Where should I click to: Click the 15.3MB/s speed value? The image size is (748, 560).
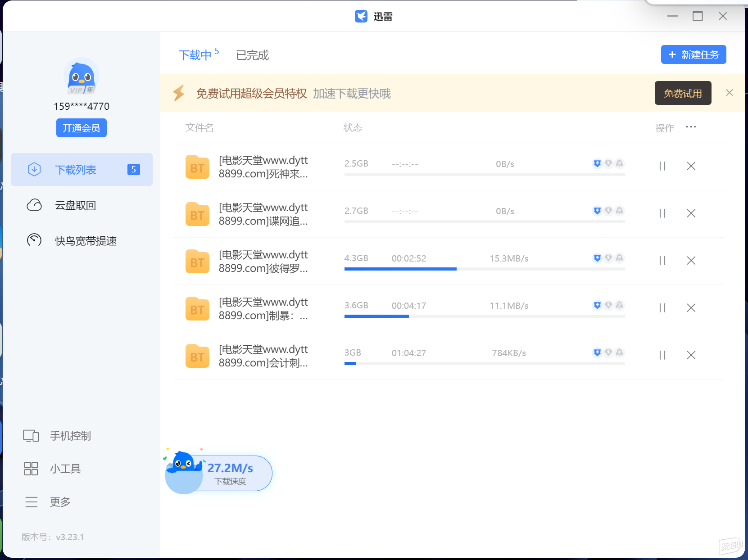509,258
